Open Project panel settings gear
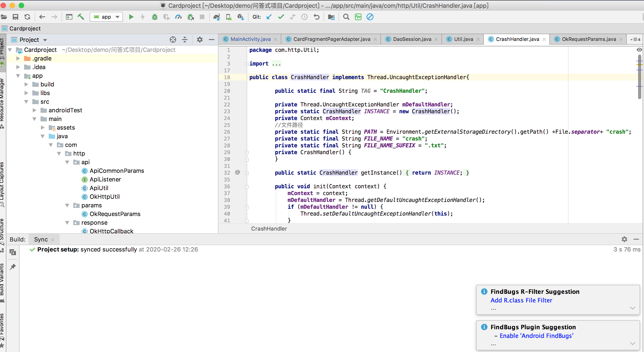Image resolution: width=644 pixels, height=352 pixels. [200, 40]
